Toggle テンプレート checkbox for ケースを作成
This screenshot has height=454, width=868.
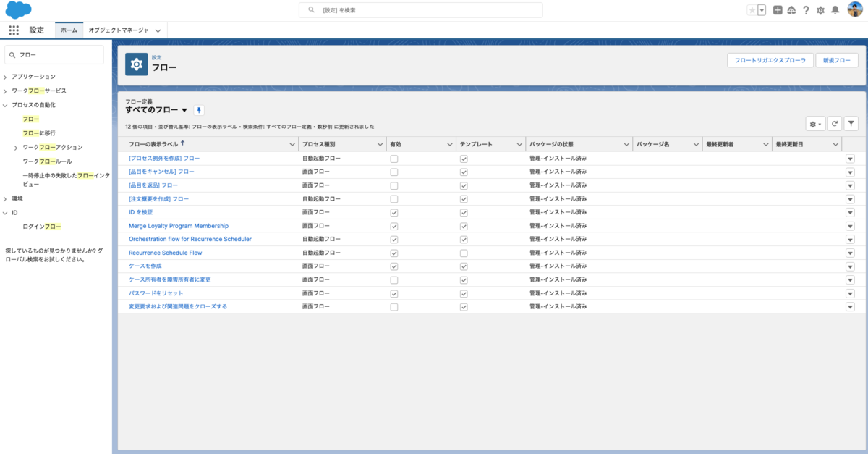point(464,266)
